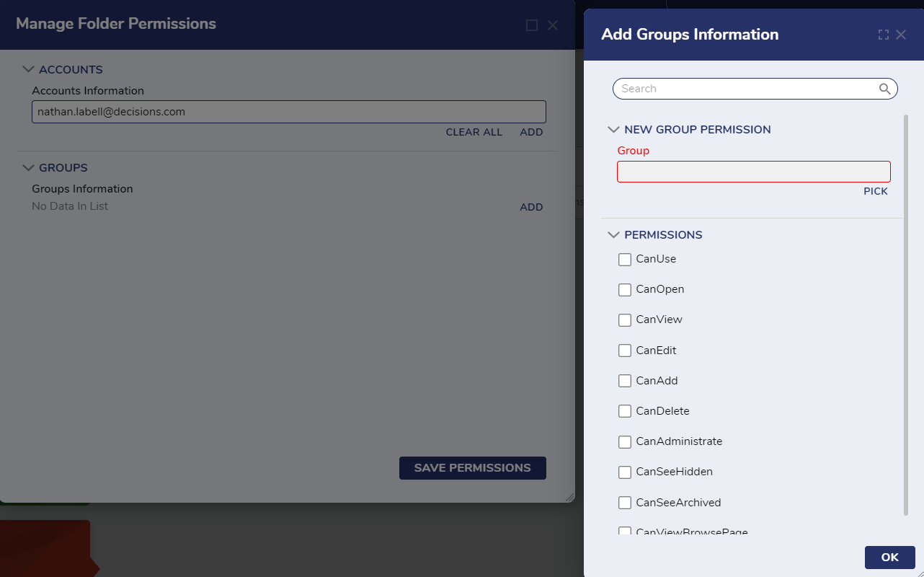Enable the CanEdit checkbox
The height and width of the screenshot is (577, 924).
[625, 351]
